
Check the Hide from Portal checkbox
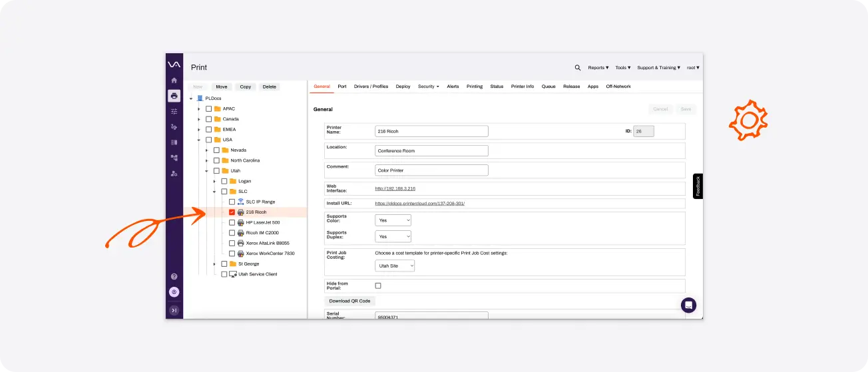378,285
